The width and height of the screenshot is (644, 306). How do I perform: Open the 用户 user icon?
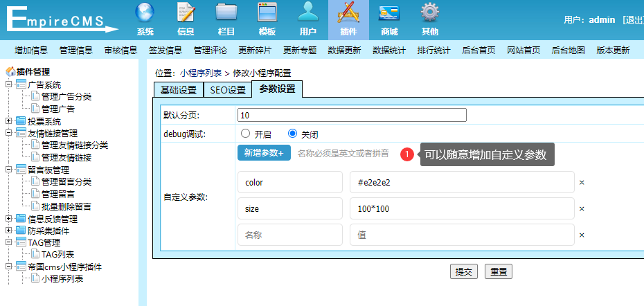pyautogui.click(x=308, y=14)
